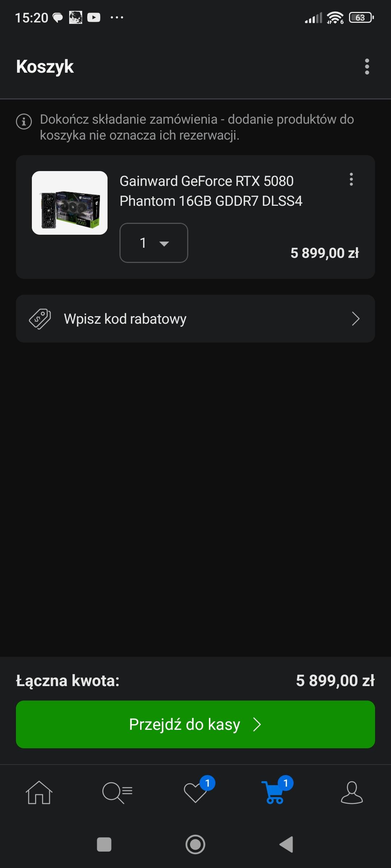Tap the item price 5 899,00 zł

coord(324,253)
